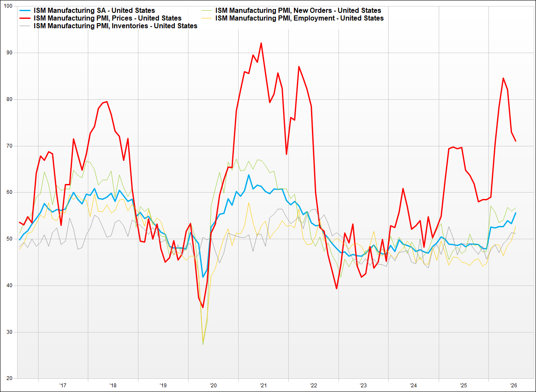Screen dimensions: 536x392
Task: Click the Prices line peak in 2021 above 90
Action: point(261,43)
